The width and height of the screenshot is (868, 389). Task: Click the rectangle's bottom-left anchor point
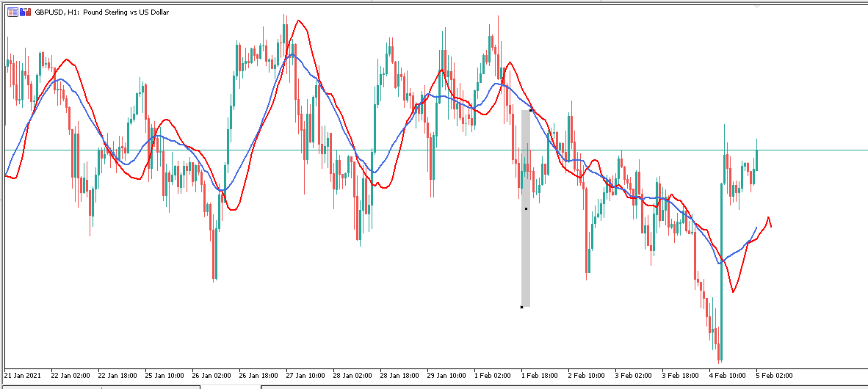(521, 307)
